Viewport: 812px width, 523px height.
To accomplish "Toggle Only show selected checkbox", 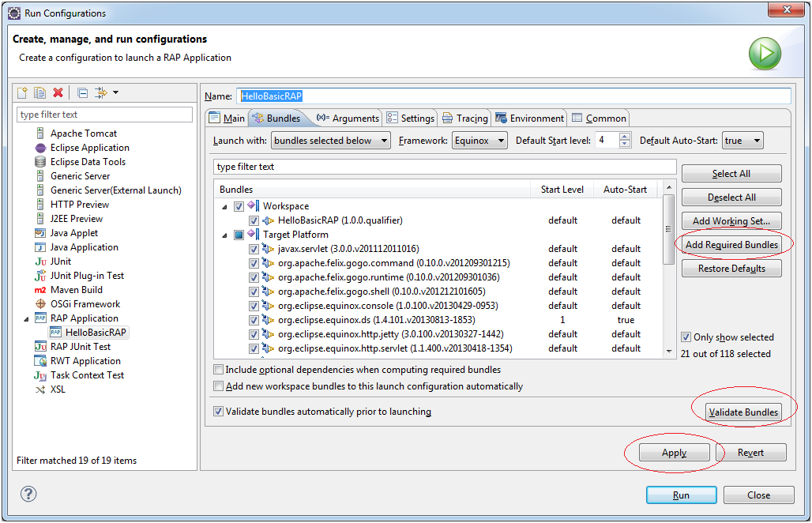I will 686,337.
